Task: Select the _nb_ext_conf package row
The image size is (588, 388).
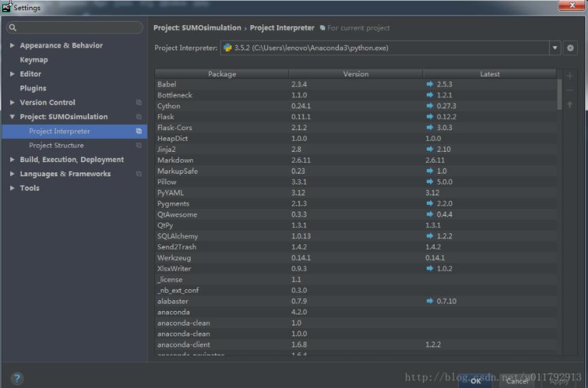Action: point(356,291)
